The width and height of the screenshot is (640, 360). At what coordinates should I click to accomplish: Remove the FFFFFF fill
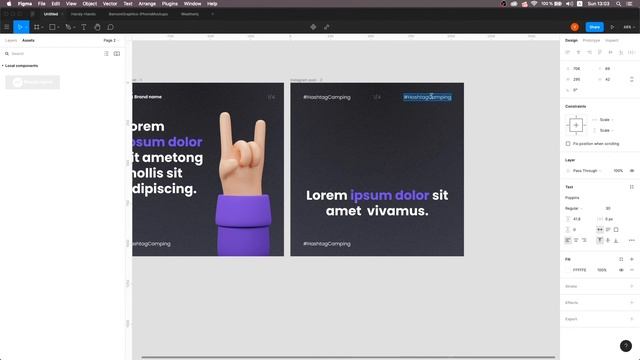point(632,270)
